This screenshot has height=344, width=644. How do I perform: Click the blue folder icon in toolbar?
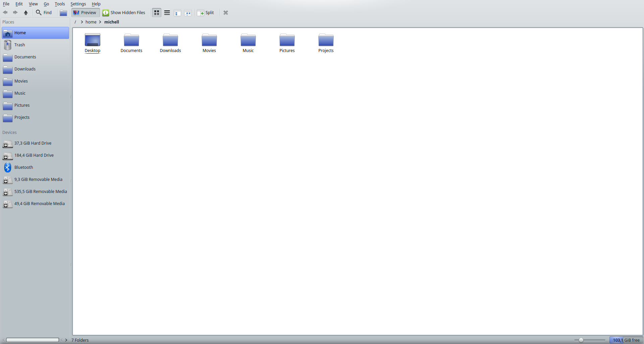(x=63, y=13)
